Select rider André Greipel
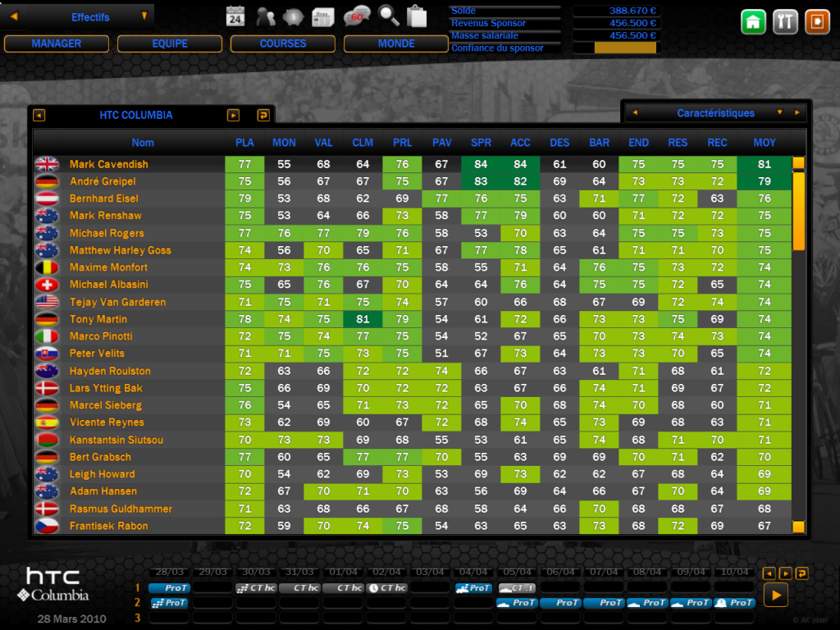The image size is (840, 630). (103, 181)
